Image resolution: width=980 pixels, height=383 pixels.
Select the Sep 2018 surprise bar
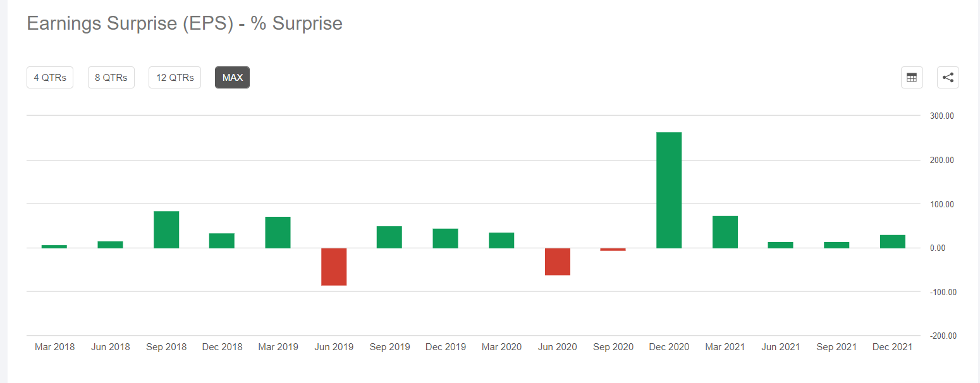tap(166, 229)
